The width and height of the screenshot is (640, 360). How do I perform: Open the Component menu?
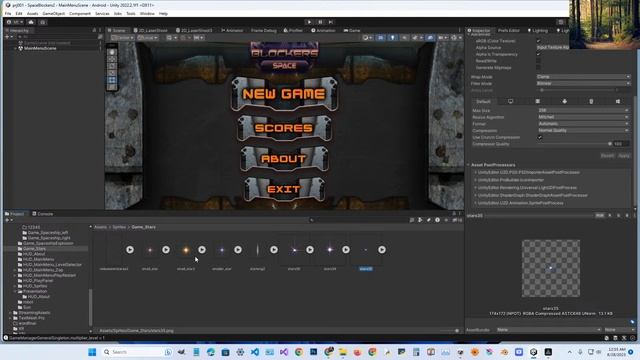pyautogui.click(x=80, y=13)
